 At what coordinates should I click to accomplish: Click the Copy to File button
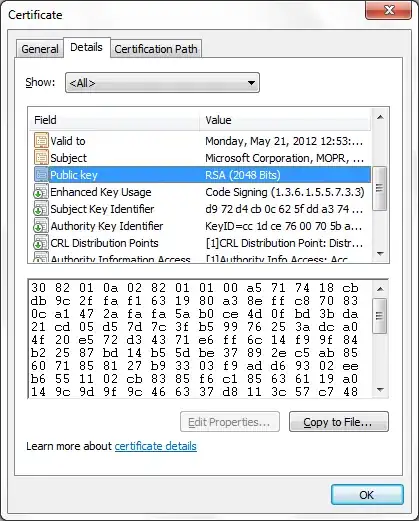339,422
